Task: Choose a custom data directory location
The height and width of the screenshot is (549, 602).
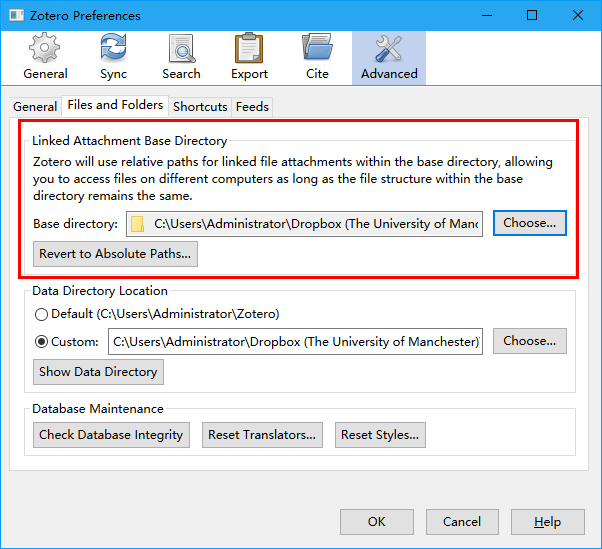Action: [x=529, y=341]
